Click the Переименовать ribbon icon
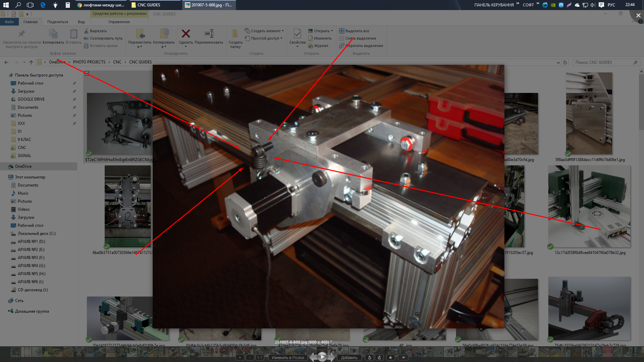The height and width of the screenshot is (362, 644). pyautogui.click(x=209, y=34)
